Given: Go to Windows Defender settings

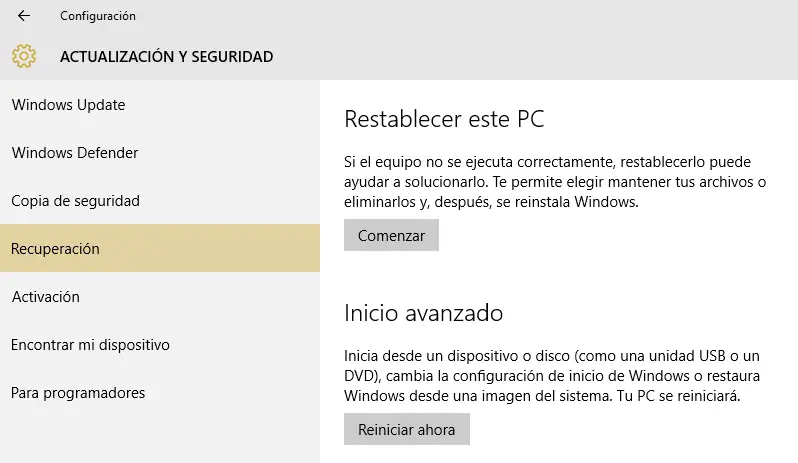Looking at the screenshot, I should [75, 153].
